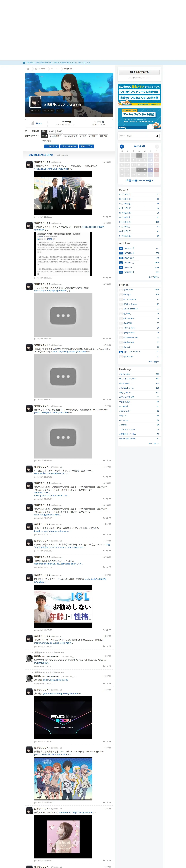Select the Mentionを除く tweet filter
186x868 pixels.
[70, 136]
